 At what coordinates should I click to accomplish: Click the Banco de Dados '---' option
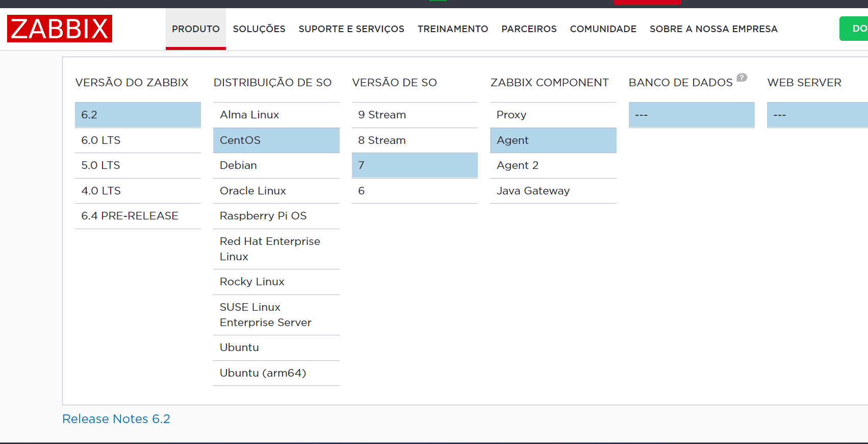692,115
